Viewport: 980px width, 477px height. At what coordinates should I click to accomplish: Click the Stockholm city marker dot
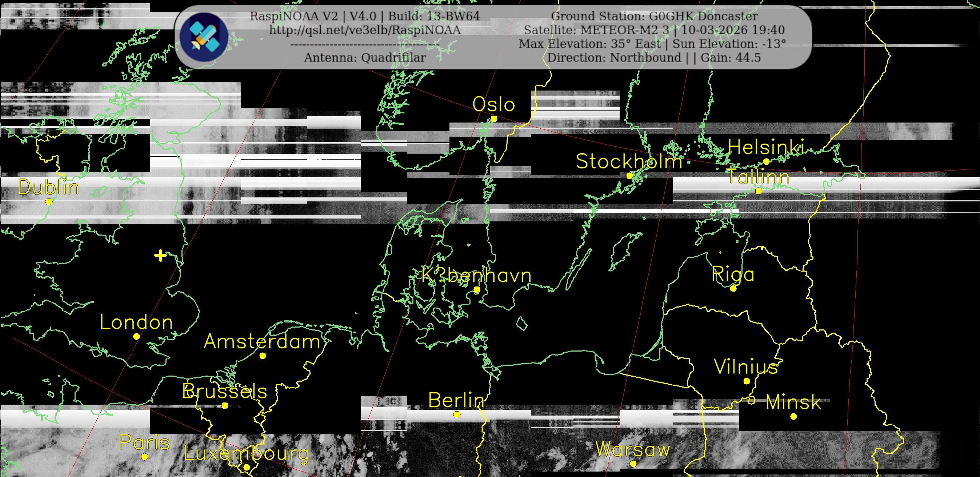pyautogui.click(x=629, y=176)
